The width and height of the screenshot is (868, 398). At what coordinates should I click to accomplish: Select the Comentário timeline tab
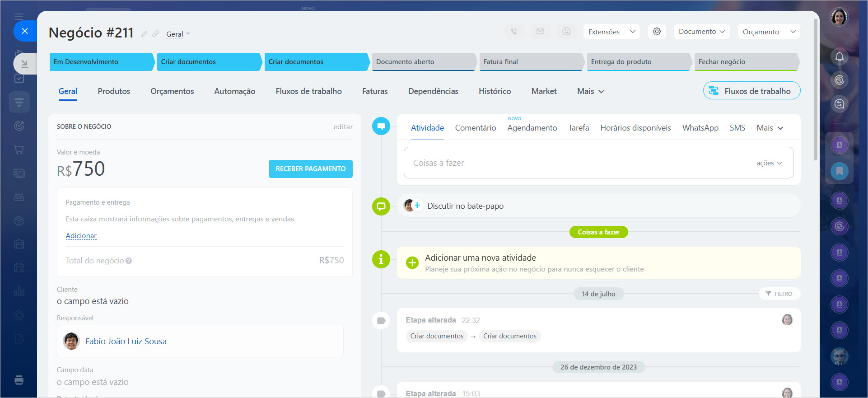(476, 128)
